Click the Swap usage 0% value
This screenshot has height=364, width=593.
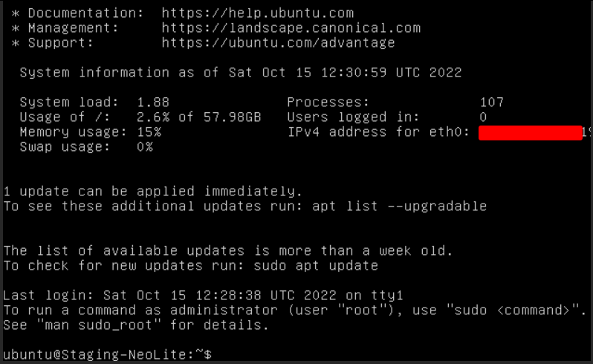145,147
